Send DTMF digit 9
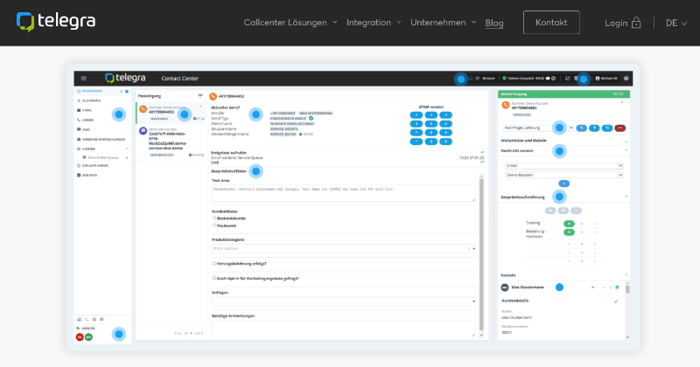This screenshot has height=367, width=700. point(446,133)
